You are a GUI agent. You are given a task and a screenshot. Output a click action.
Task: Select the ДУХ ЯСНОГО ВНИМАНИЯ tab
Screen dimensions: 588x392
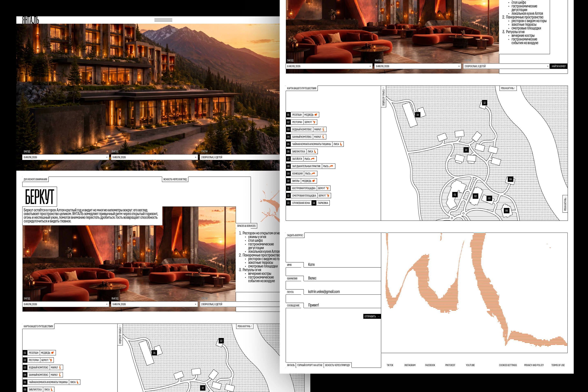click(36, 179)
